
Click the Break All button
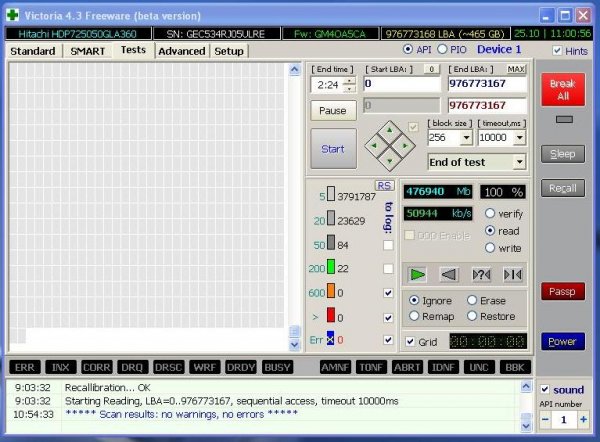pyautogui.click(x=563, y=90)
